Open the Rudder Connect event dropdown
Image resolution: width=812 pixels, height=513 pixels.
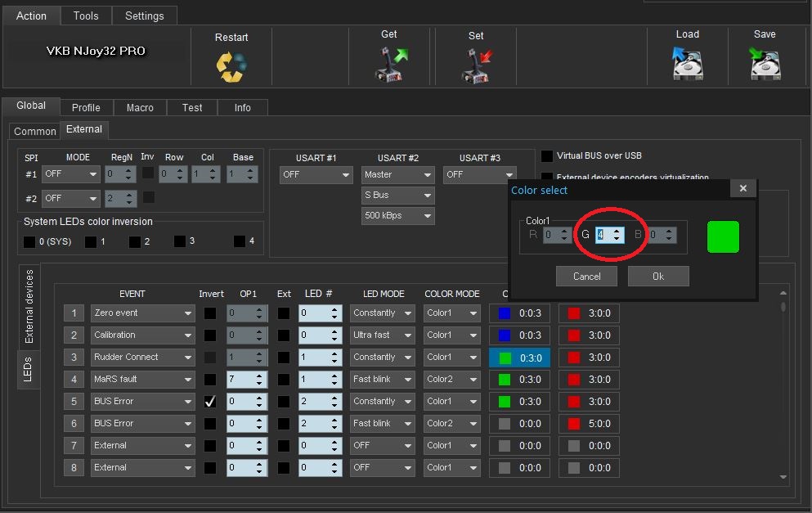[x=142, y=358]
